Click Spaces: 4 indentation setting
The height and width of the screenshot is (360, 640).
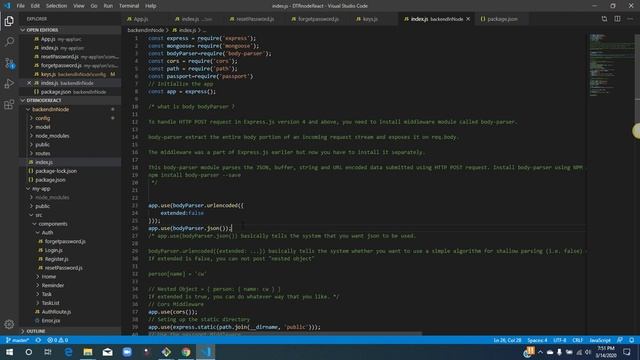(x=537, y=340)
